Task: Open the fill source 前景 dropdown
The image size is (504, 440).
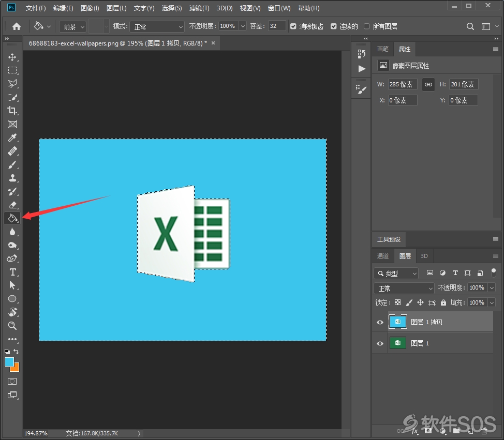Action: (x=72, y=27)
